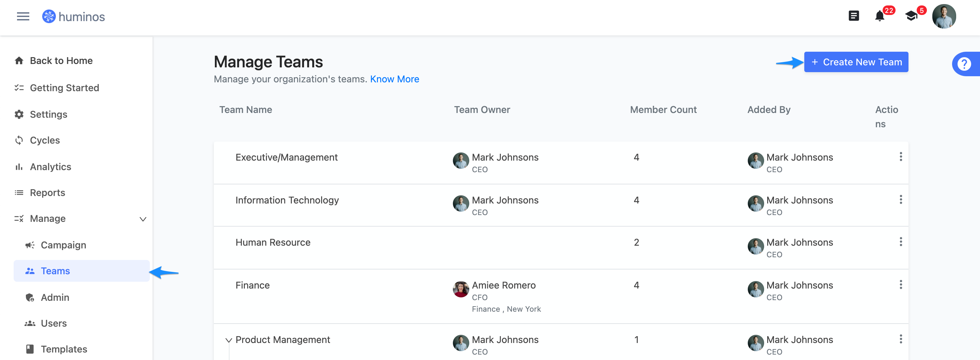Open Cycles in sidebar
The image size is (980, 360).
tap(45, 140)
